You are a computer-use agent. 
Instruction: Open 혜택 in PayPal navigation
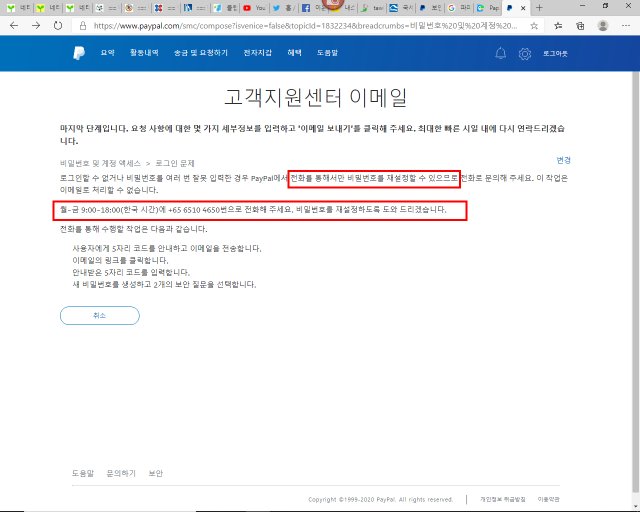click(294, 53)
